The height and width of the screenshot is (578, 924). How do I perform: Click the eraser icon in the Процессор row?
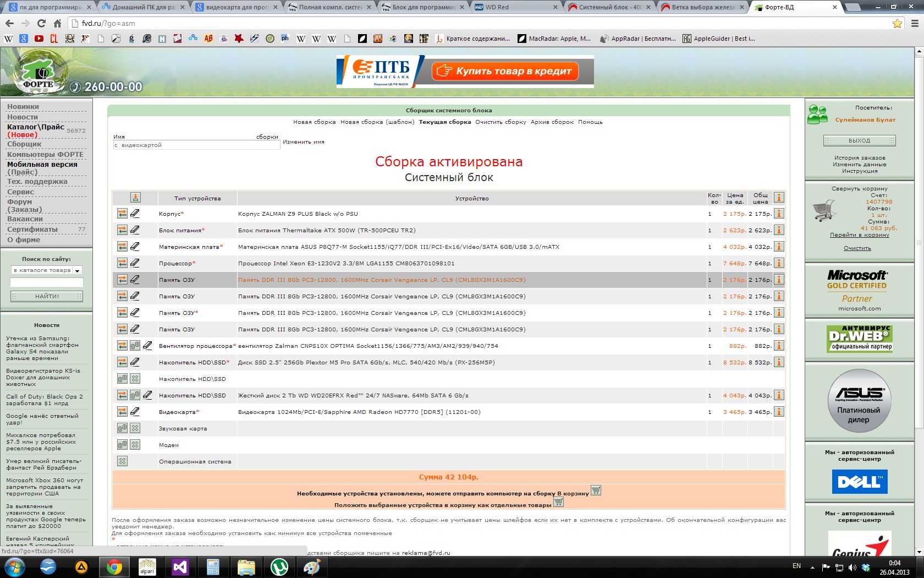(x=135, y=263)
